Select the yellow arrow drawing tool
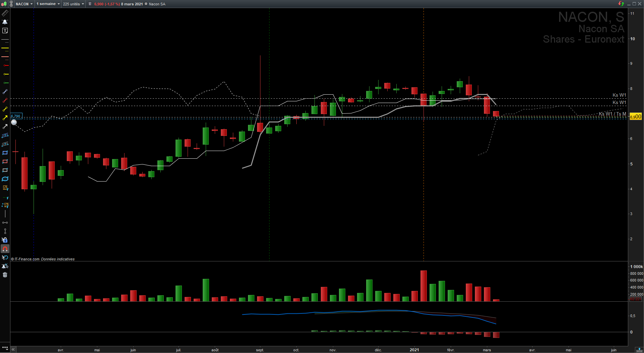The image size is (644, 353). coord(5,118)
